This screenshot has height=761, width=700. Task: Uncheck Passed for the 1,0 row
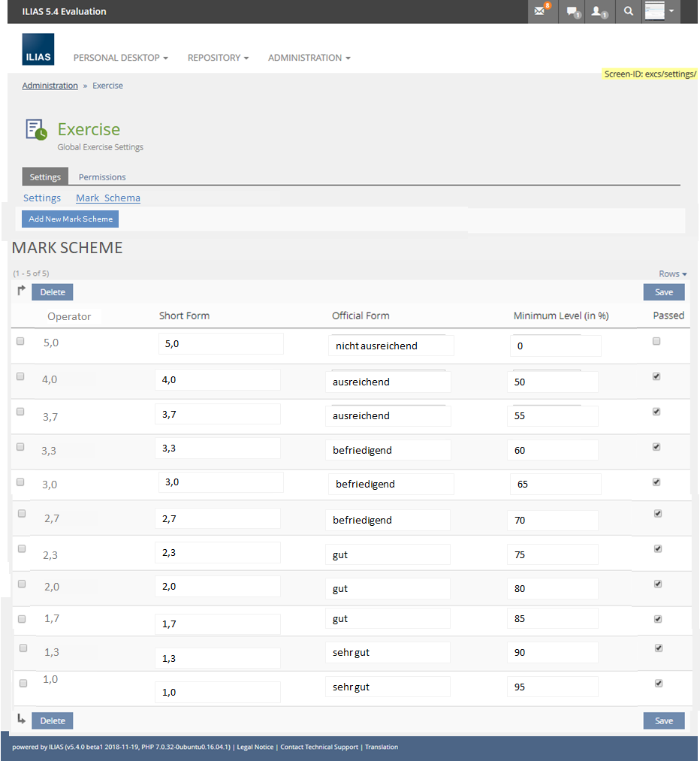pos(658,683)
